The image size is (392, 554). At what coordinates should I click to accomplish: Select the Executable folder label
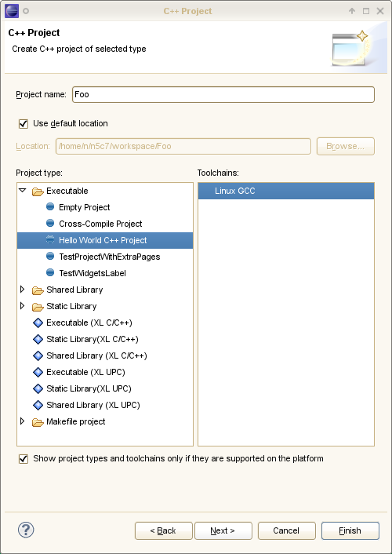click(x=67, y=191)
